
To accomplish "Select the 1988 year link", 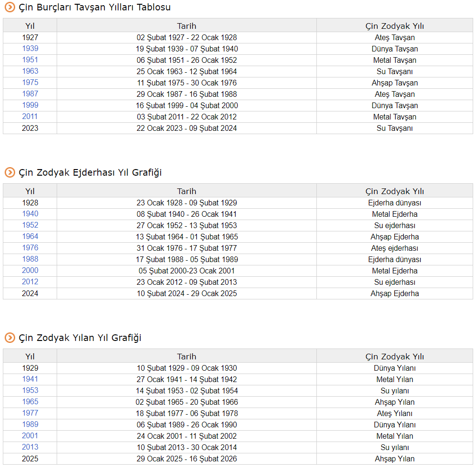I will point(30,259).
